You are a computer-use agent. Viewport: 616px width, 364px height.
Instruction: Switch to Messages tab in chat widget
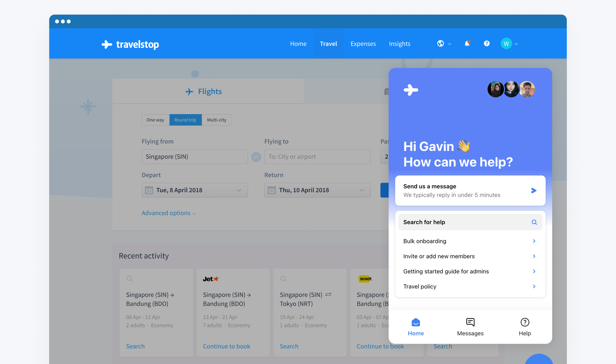[x=470, y=327]
